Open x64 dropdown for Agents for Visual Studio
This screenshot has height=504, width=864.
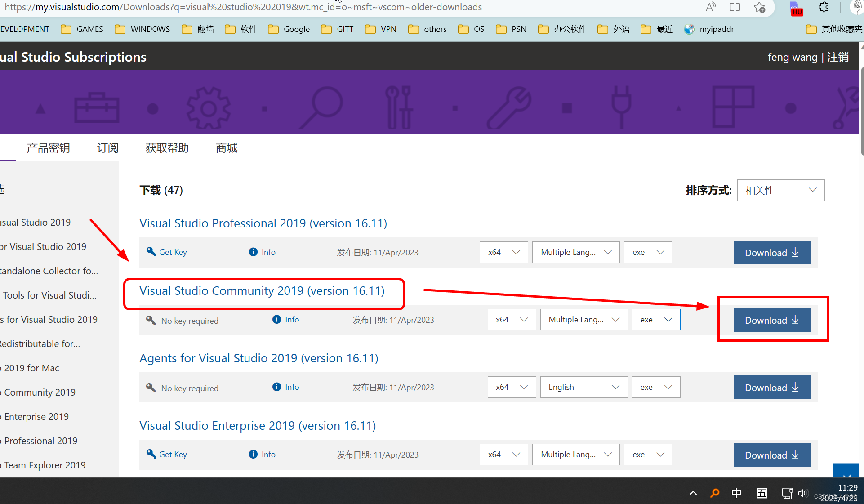pyautogui.click(x=512, y=387)
